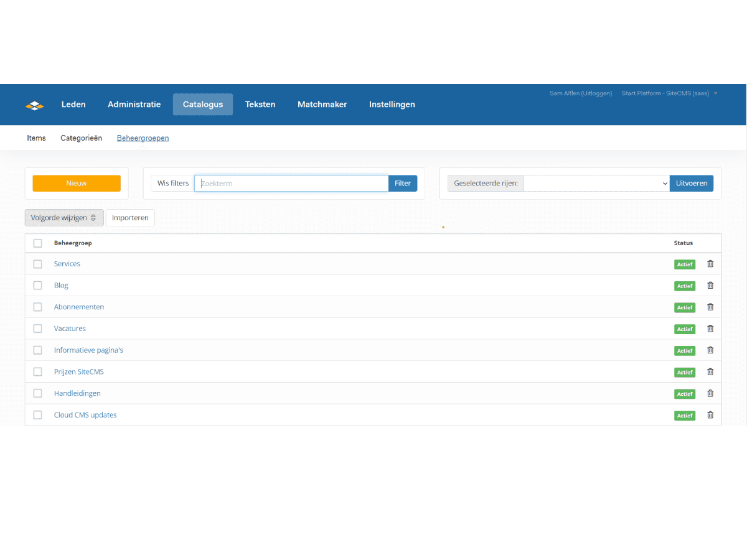Expand the Start Platform account dropdown arrow
The width and height of the screenshot is (747, 560).
(x=715, y=93)
